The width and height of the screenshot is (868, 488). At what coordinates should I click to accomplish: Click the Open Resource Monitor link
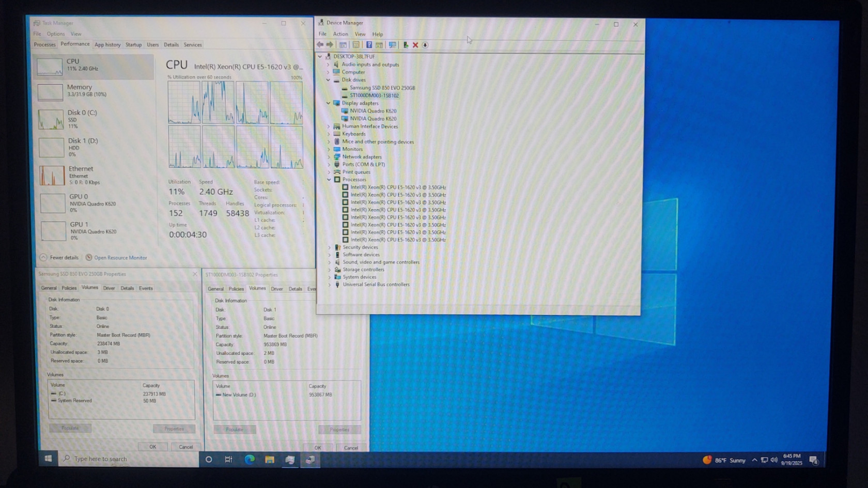tap(120, 258)
